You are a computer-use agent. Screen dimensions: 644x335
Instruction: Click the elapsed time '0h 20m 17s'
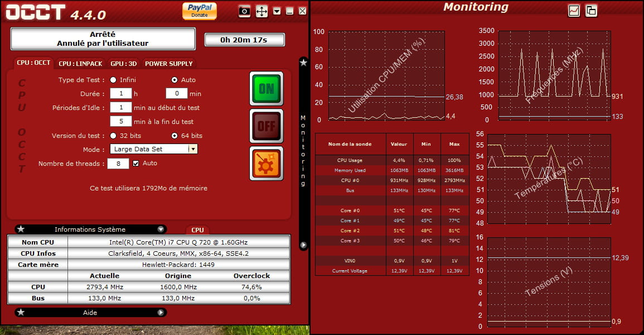244,40
